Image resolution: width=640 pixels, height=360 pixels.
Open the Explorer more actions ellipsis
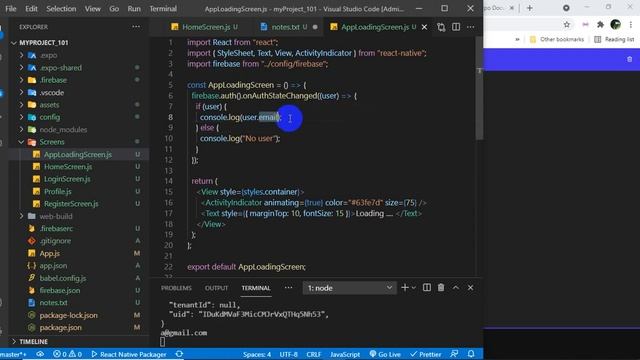pos(136,27)
